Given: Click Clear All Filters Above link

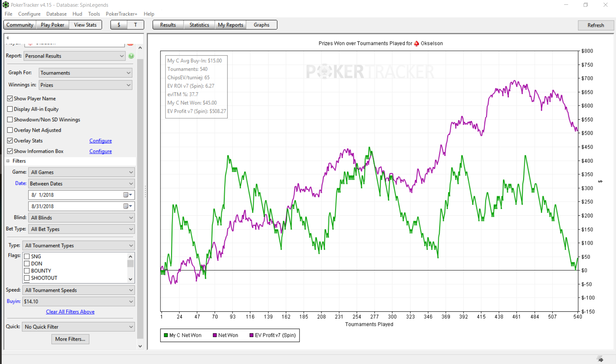Looking at the screenshot, I should [x=70, y=312].
